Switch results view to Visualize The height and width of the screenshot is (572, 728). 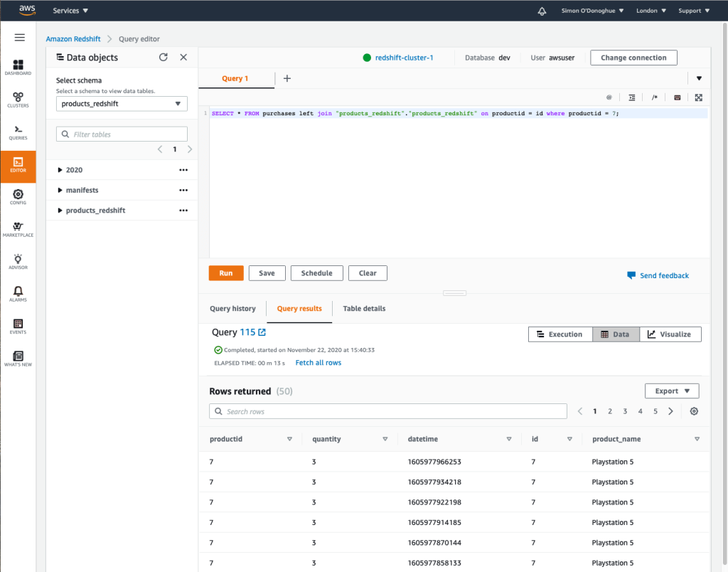pos(670,334)
